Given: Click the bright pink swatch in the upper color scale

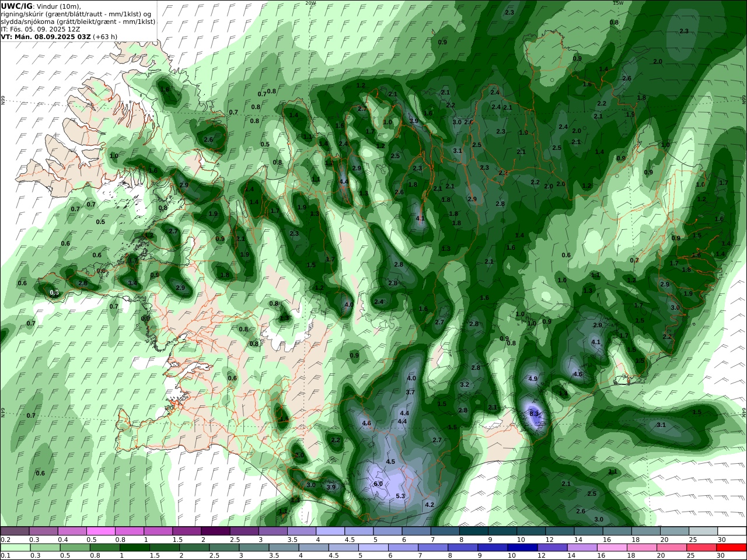Looking at the screenshot, I should point(101,531).
